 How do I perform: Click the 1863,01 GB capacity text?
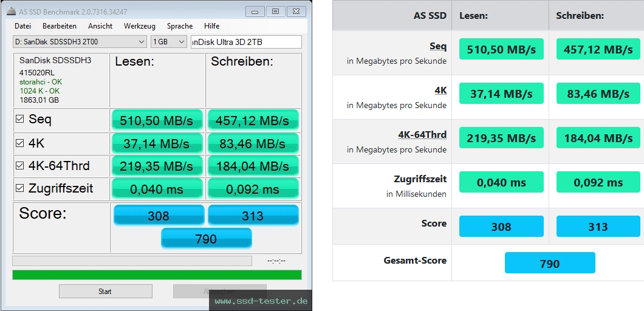pyautogui.click(x=39, y=100)
